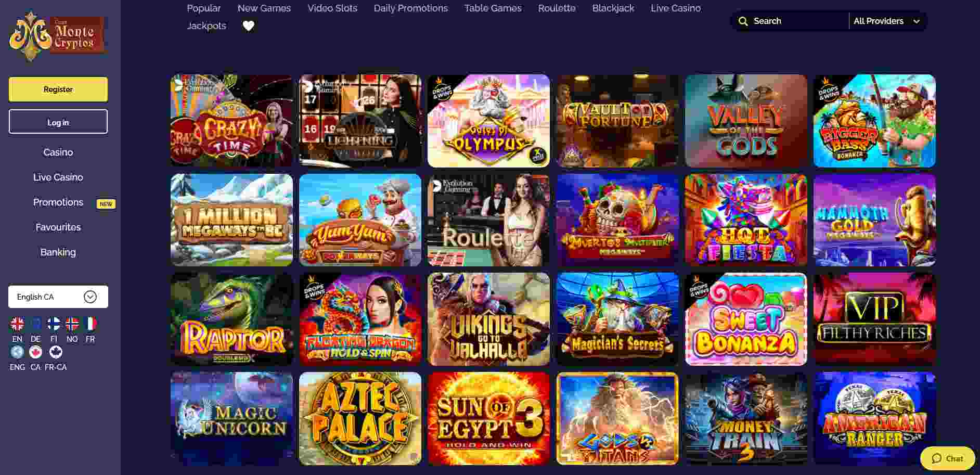This screenshot has width=980, height=475.
Task: Select the UK flag EN language
Action: (17, 324)
